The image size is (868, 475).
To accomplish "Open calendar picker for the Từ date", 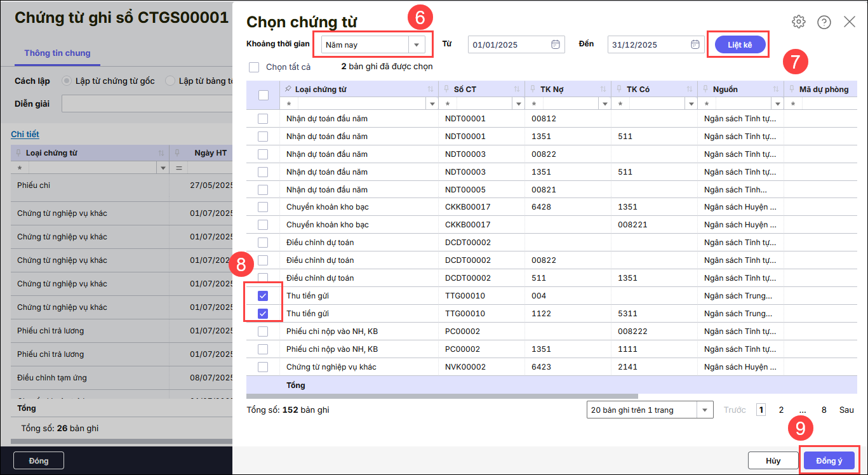I will pyautogui.click(x=556, y=44).
